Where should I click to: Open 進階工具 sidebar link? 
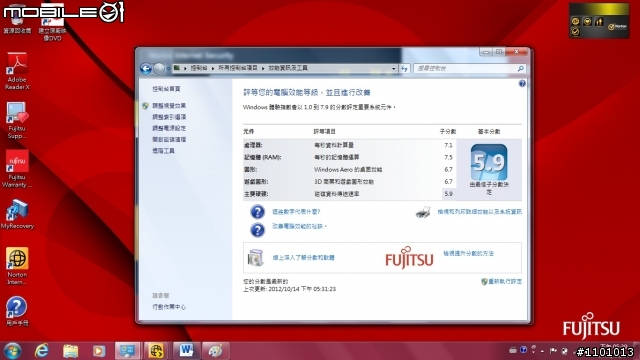click(163, 151)
